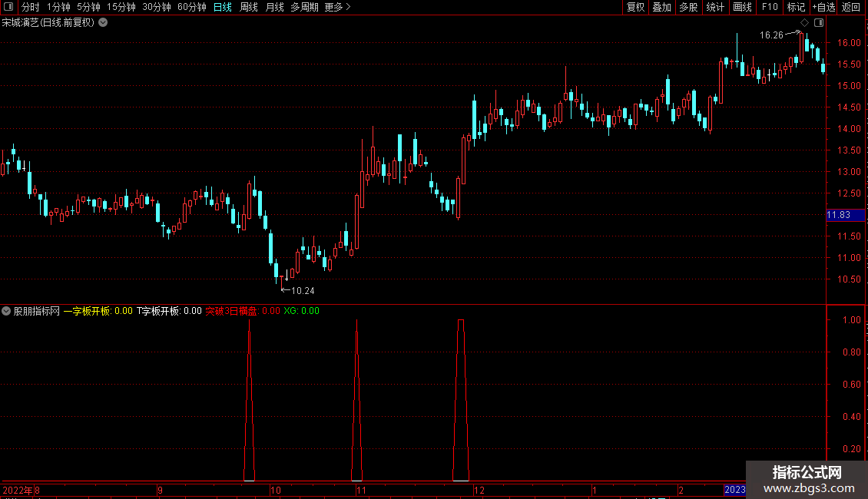Switch to 60分钟 period
The width and height of the screenshot is (868, 499).
191,7
